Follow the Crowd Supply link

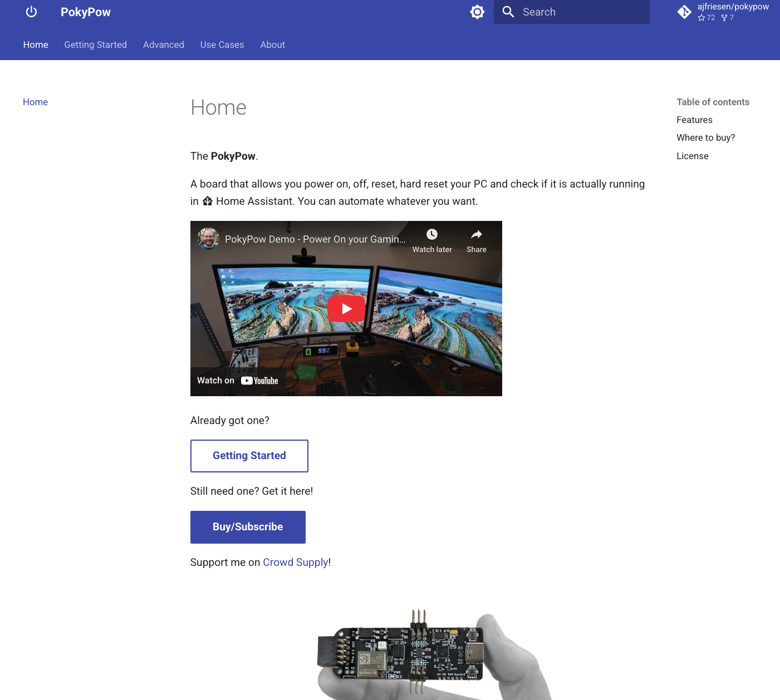click(x=295, y=562)
